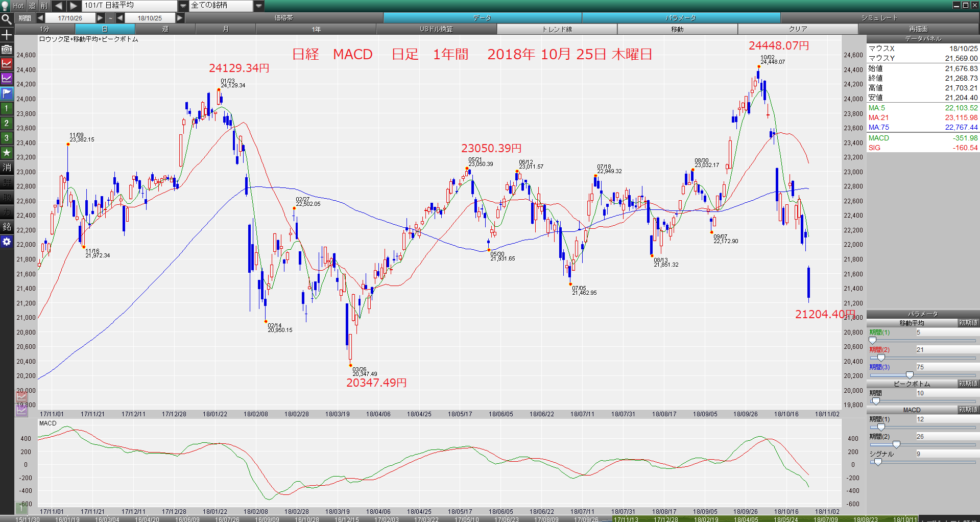Viewport: 980px width, 522px height.
Task: Select chart preset 1 icon
Action: [x=7, y=109]
